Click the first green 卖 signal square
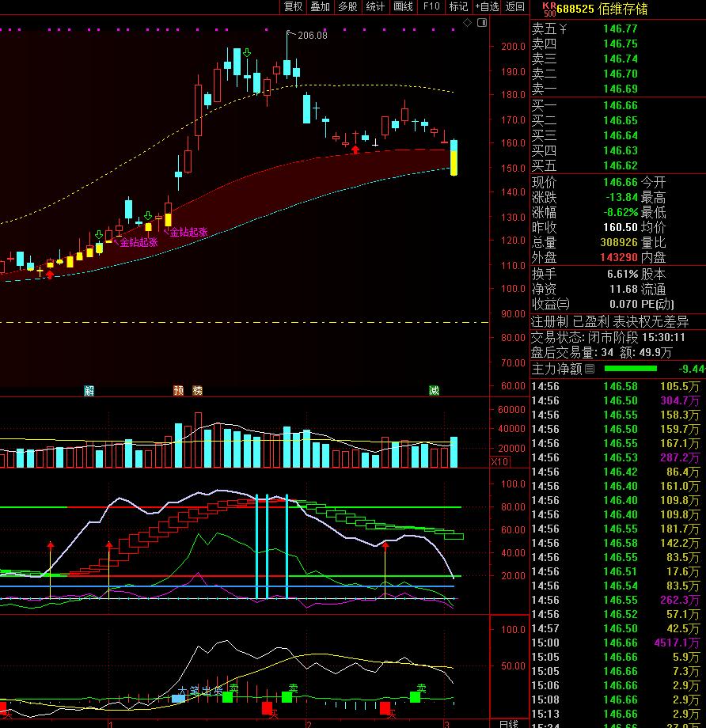The width and height of the screenshot is (706, 728). point(228,697)
